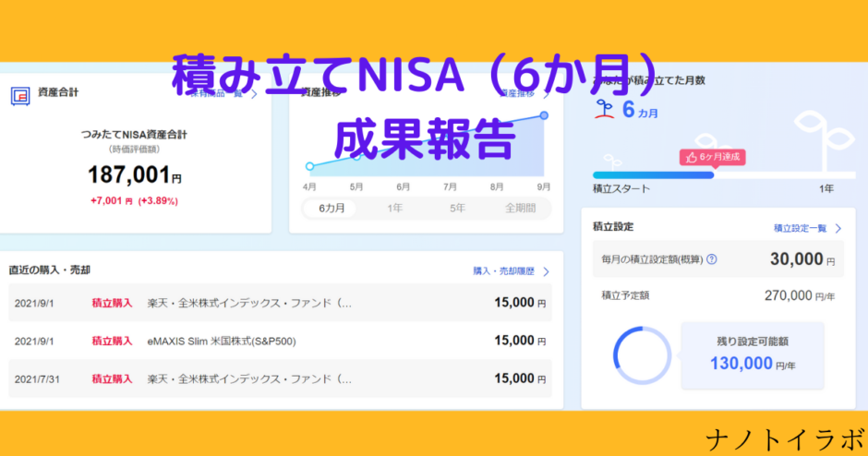Select the 6カ月 period tab

click(x=332, y=208)
